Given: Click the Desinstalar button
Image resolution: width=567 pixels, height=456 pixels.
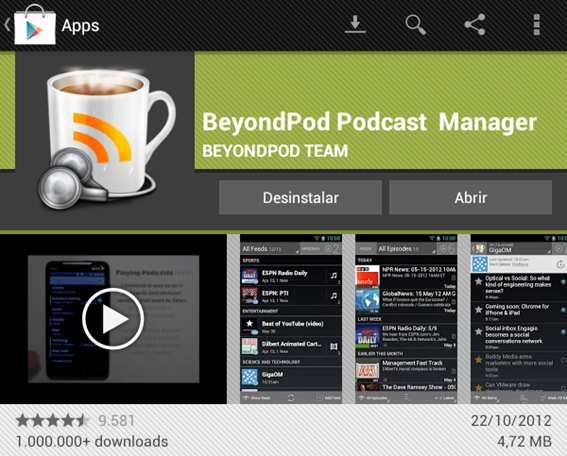Looking at the screenshot, I should 300,197.
